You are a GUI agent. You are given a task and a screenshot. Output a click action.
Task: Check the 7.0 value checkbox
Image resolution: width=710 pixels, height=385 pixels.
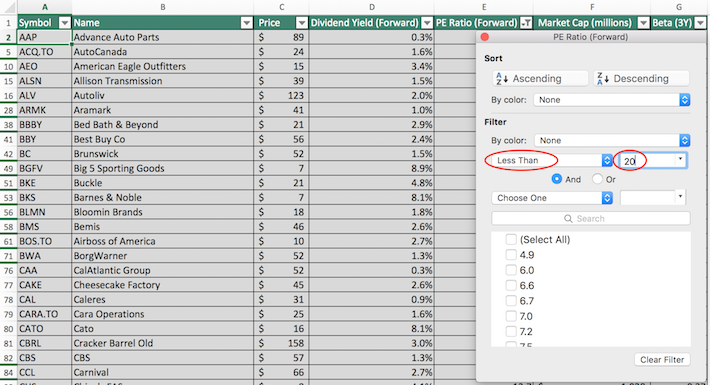pyautogui.click(x=511, y=317)
